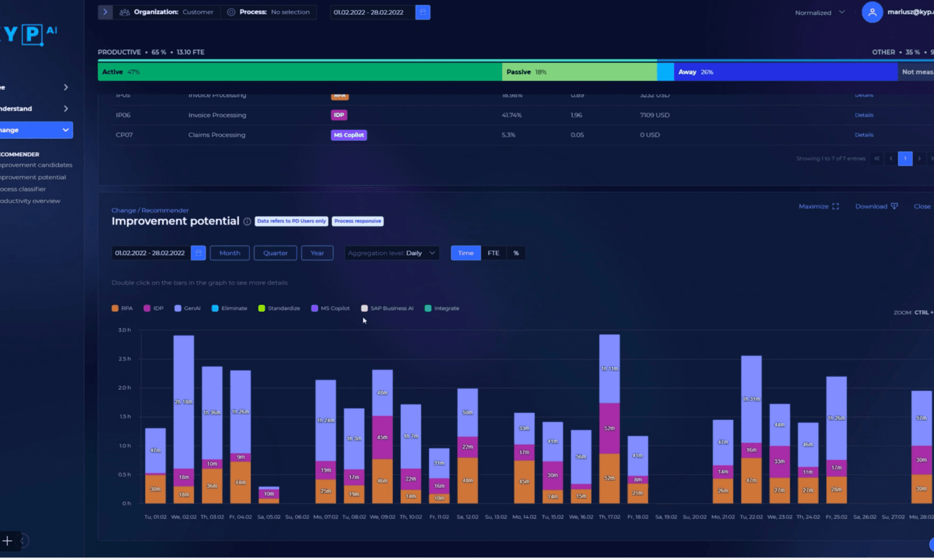Select the Month period button
This screenshot has width=934, height=560.
click(x=229, y=253)
